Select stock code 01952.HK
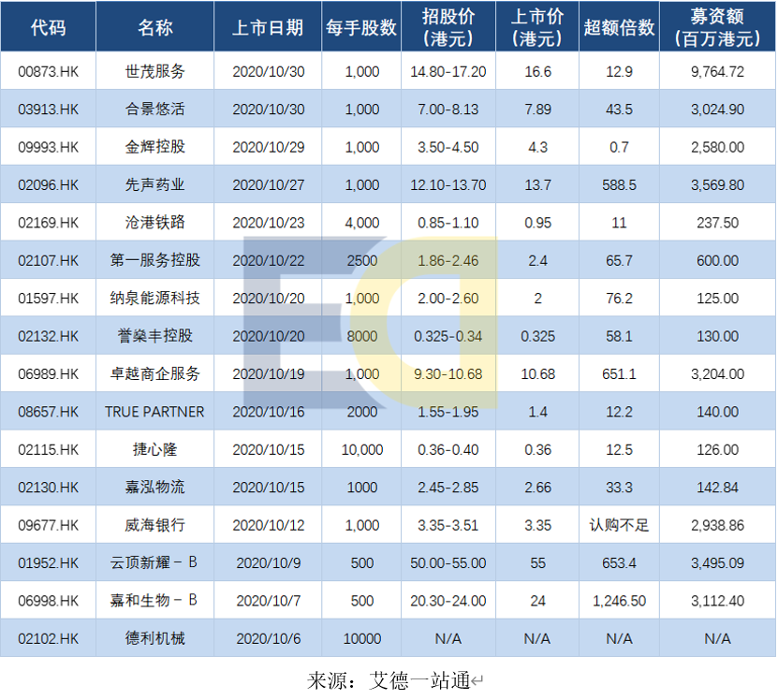Image resolution: width=778 pixels, height=700 pixels. [x=48, y=563]
